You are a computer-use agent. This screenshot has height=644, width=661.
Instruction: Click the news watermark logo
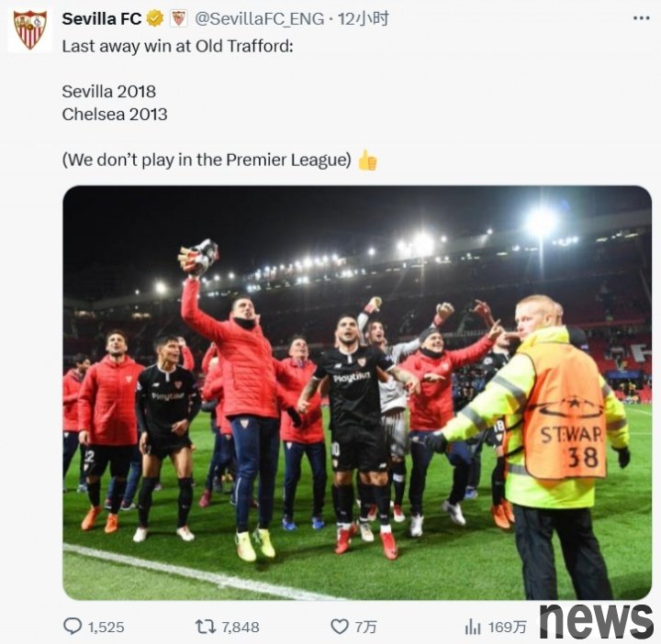coord(596,621)
